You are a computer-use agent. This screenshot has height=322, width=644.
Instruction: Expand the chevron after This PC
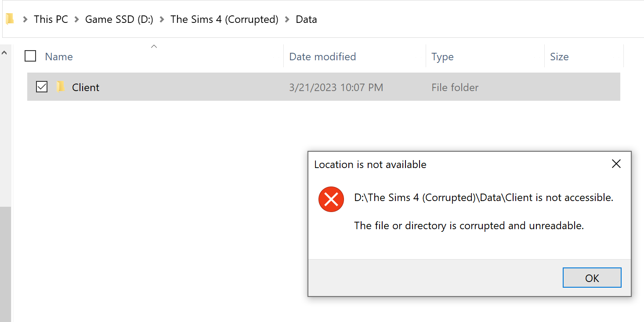pyautogui.click(x=76, y=19)
